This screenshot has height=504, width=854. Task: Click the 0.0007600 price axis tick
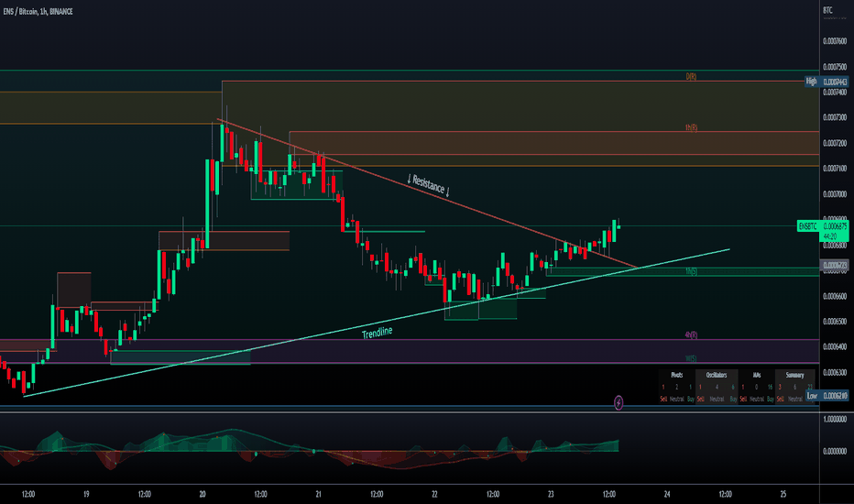(x=835, y=41)
